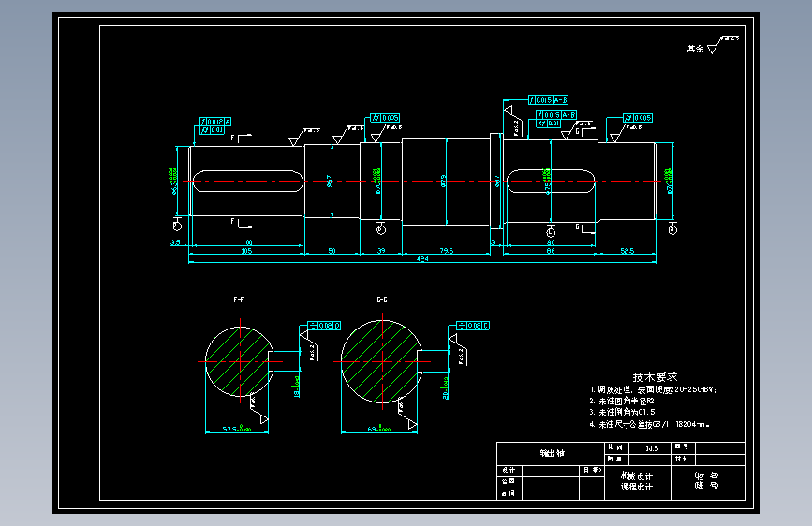Viewport: 812px width, 526px height.
Task: Select the right keyway slot outline
Action: (x=551, y=182)
